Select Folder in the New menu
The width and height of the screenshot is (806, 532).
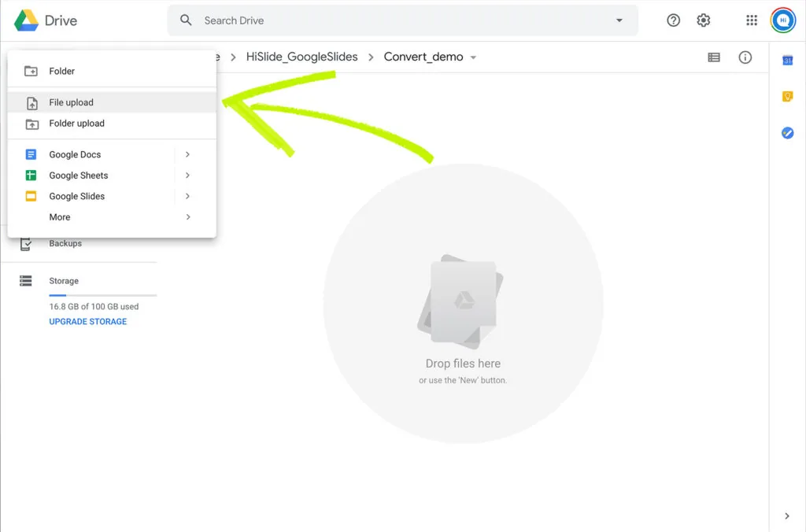click(x=112, y=71)
